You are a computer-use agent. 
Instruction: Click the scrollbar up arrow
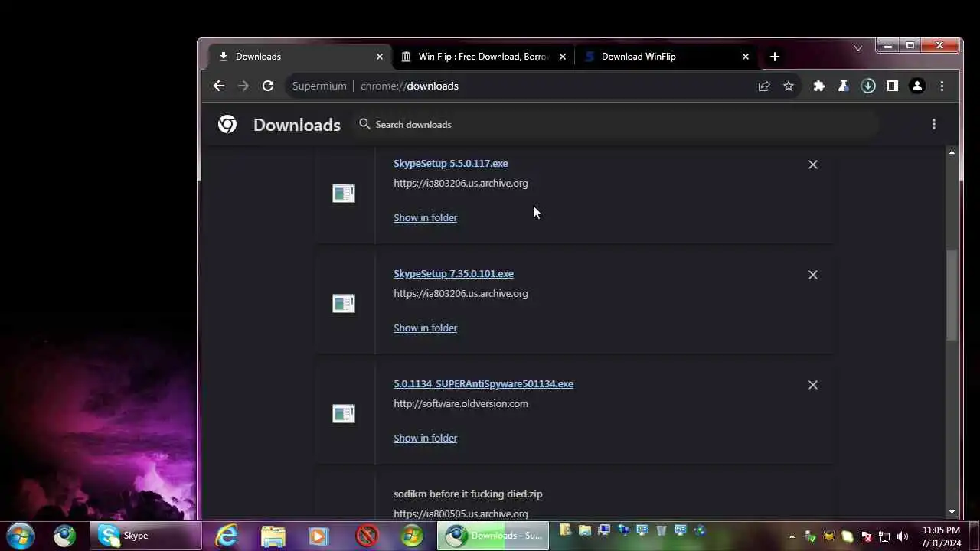[952, 152]
